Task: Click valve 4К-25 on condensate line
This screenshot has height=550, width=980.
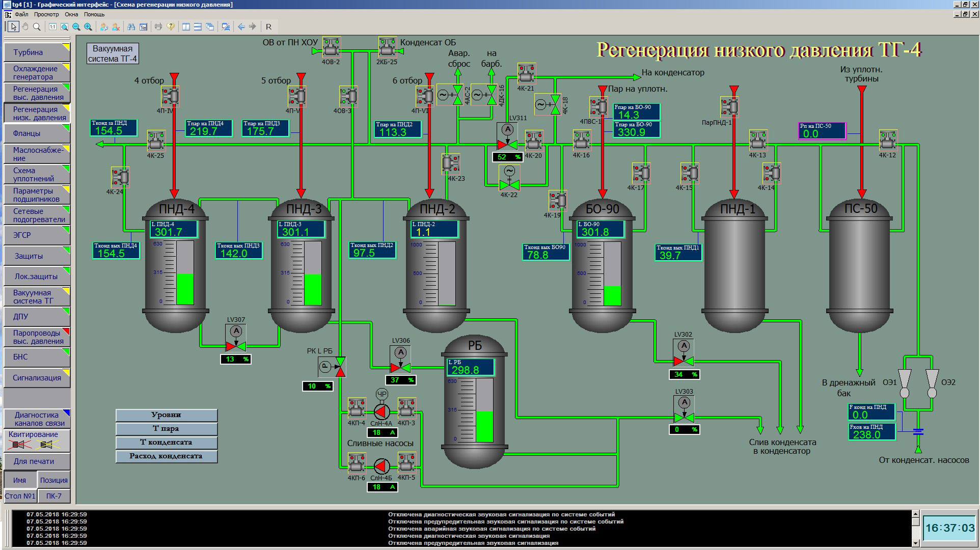Action: click(x=156, y=140)
